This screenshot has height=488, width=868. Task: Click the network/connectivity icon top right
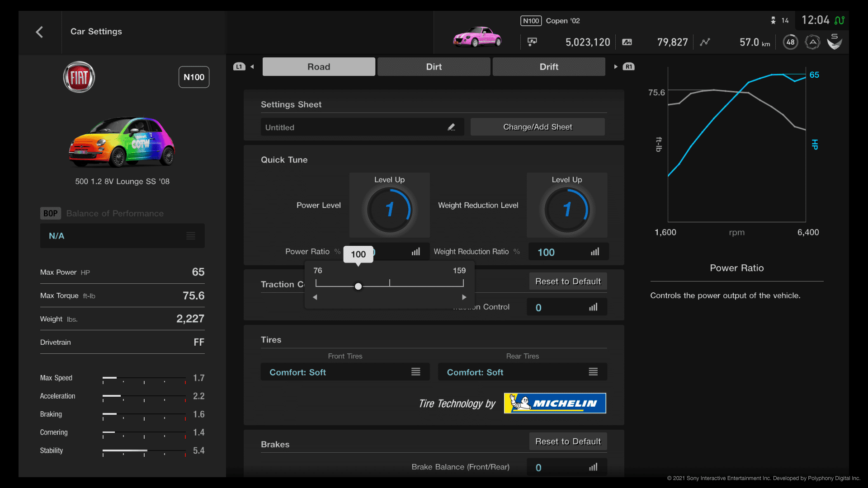(x=840, y=20)
